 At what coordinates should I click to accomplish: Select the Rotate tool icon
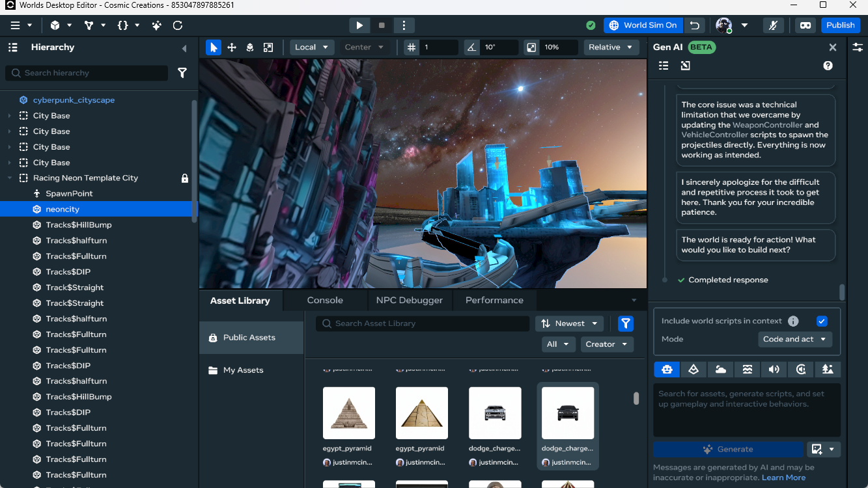point(250,47)
